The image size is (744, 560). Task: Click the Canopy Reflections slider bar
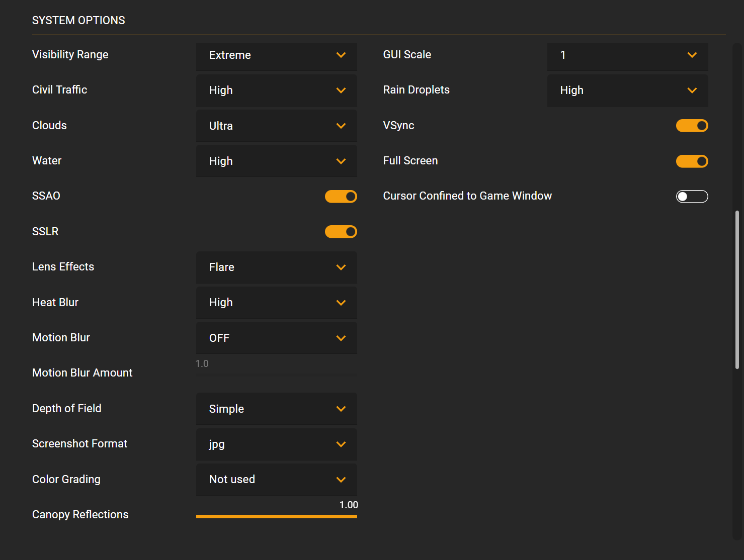coord(277,516)
